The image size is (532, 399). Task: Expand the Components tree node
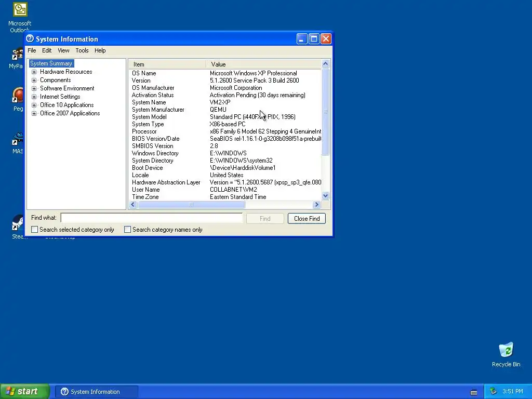pyautogui.click(x=34, y=81)
